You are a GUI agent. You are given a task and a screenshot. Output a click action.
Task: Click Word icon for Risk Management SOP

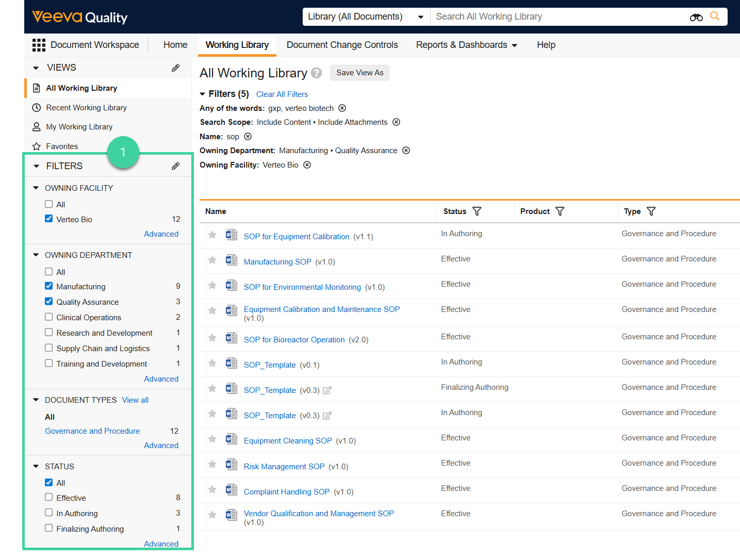click(232, 464)
